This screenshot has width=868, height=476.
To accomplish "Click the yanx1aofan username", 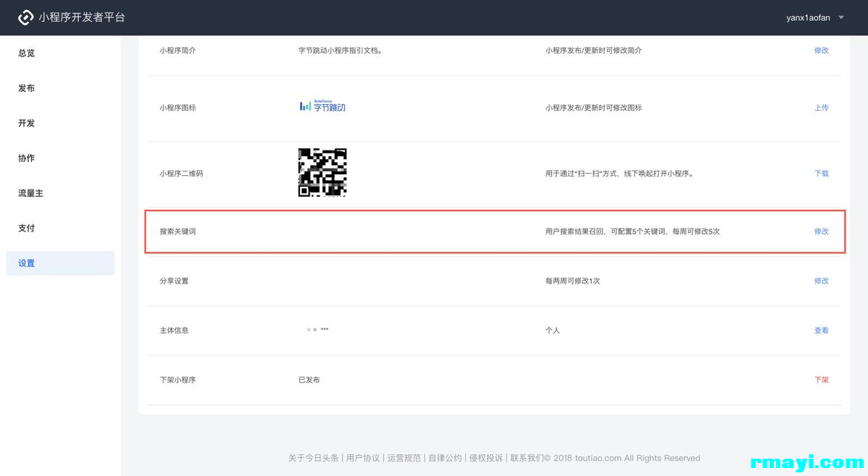I will [x=808, y=17].
